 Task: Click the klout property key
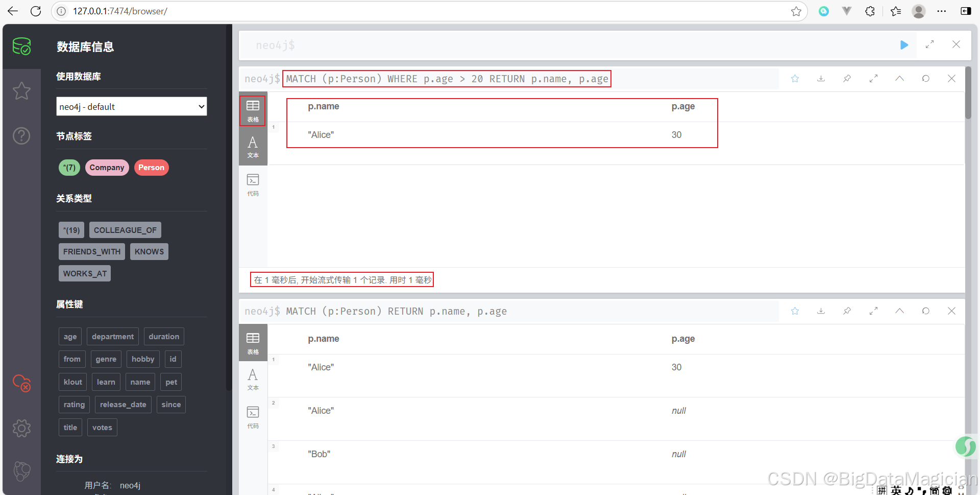[72, 382]
